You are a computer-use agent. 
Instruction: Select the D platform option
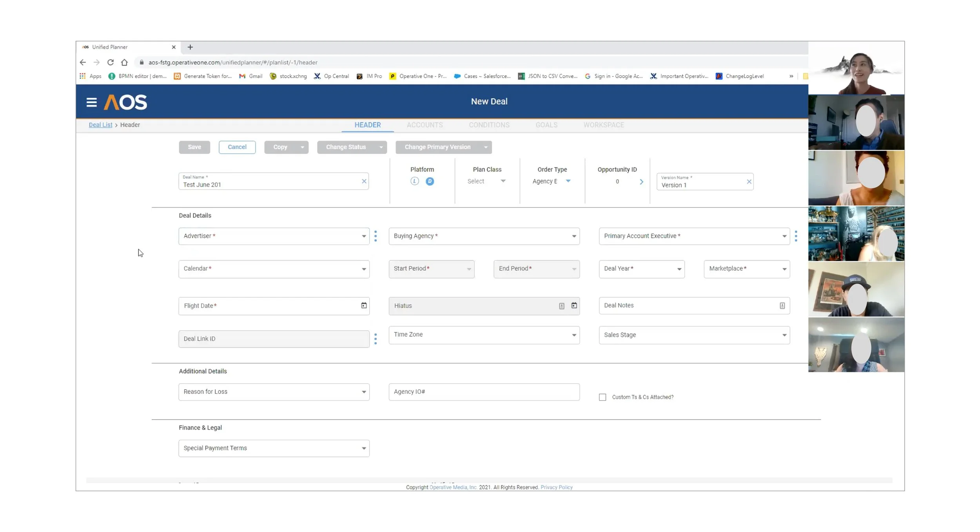430,181
